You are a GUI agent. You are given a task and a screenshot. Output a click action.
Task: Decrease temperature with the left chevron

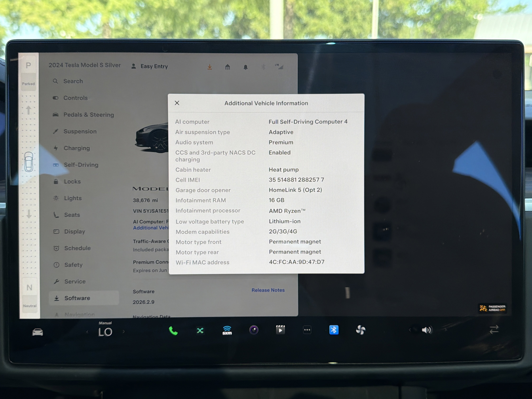[87, 332]
